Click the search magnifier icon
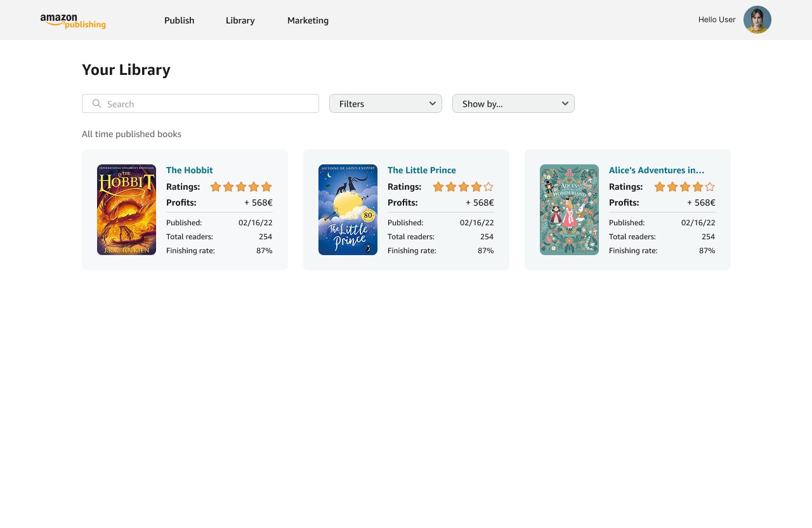 pos(96,103)
